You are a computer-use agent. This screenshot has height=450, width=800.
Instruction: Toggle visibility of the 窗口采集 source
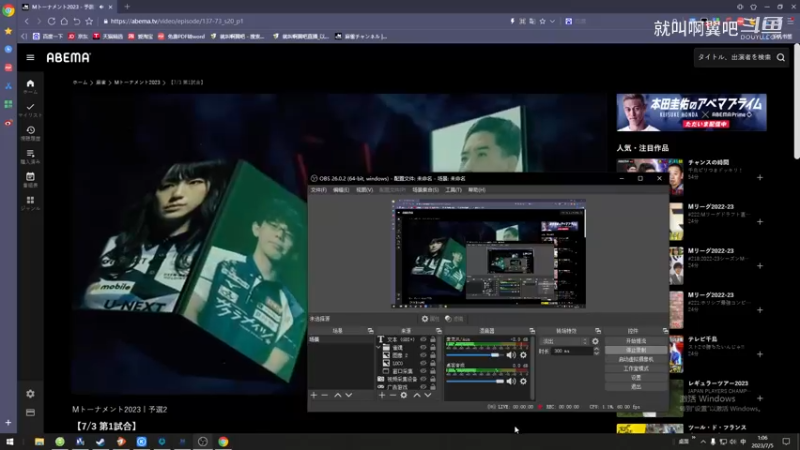423,371
